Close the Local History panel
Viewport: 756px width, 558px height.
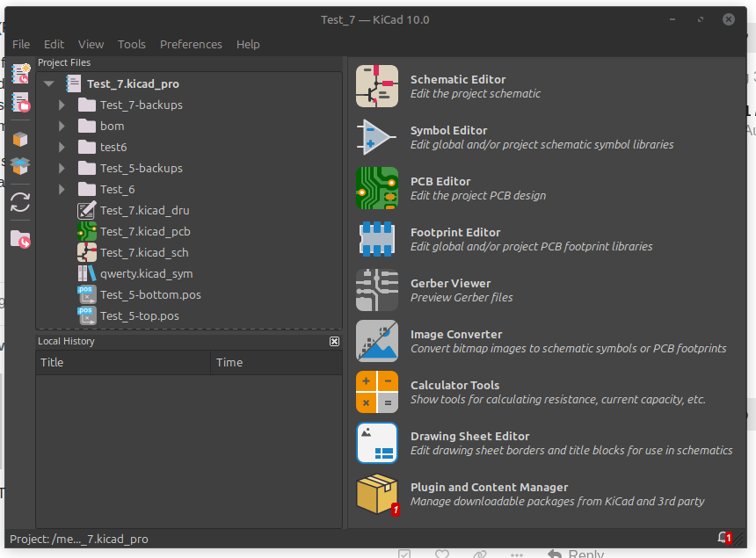pos(334,342)
